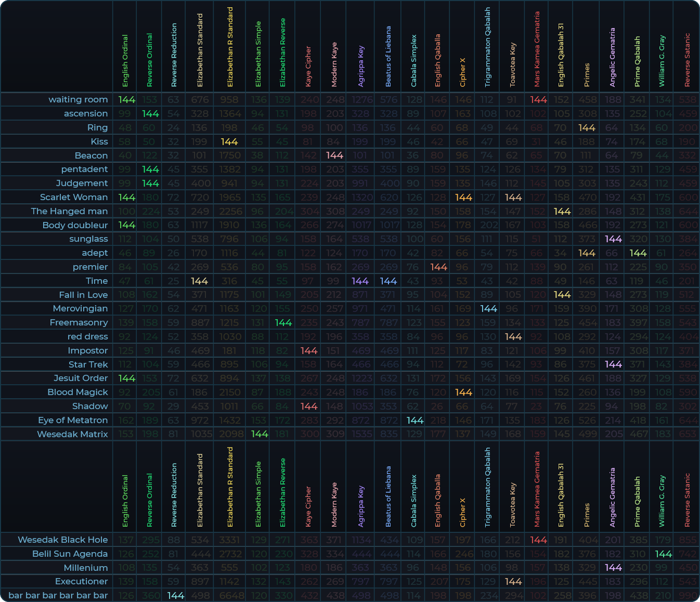Click top 'Trigrammaton Qabalah' column header
The height and width of the screenshot is (602, 700).
[x=487, y=47]
